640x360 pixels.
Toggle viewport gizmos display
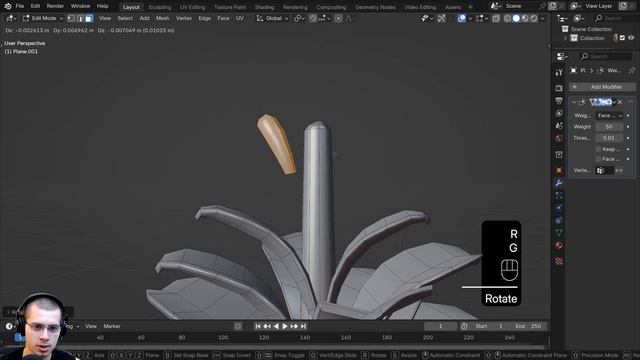[442, 18]
